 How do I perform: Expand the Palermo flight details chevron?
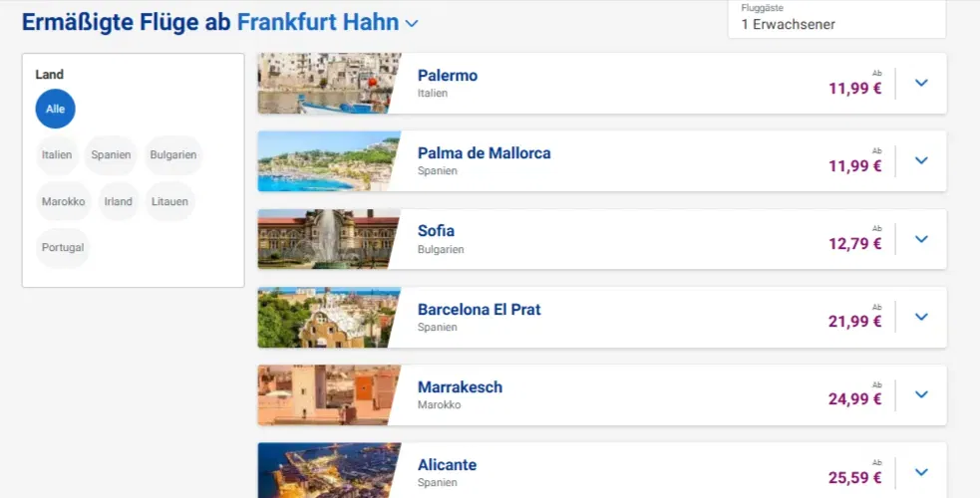pos(921,83)
